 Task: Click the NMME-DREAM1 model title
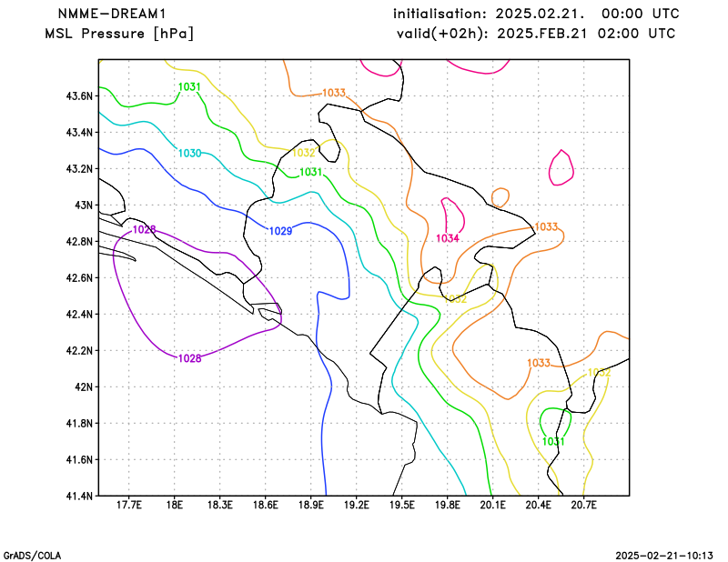coord(111,14)
